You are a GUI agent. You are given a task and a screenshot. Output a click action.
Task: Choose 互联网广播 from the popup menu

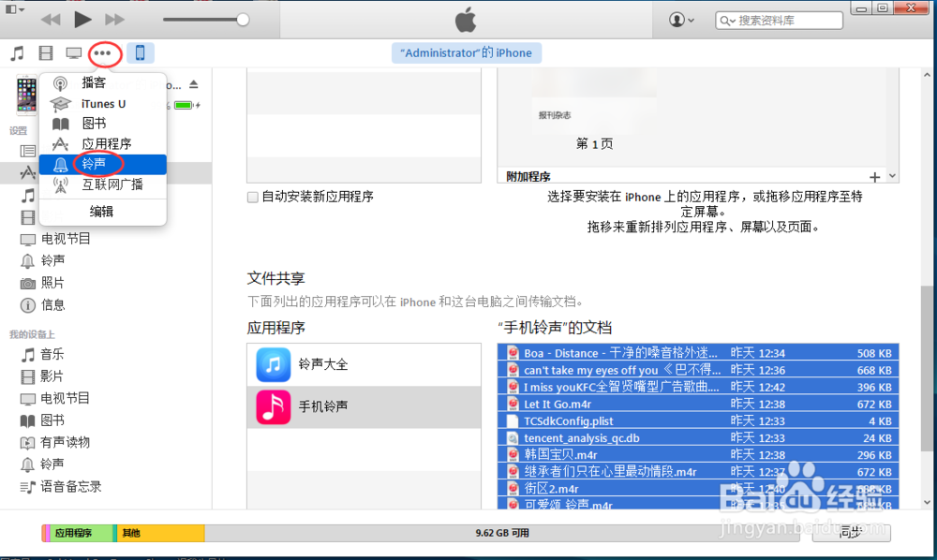click(x=103, y=184)
